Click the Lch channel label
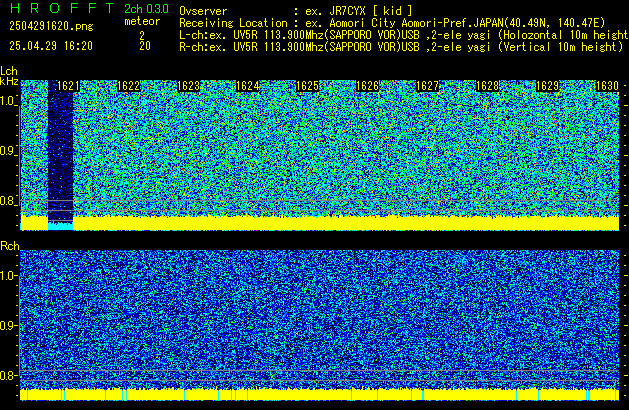Screen dimensions: 629x410 9,71
